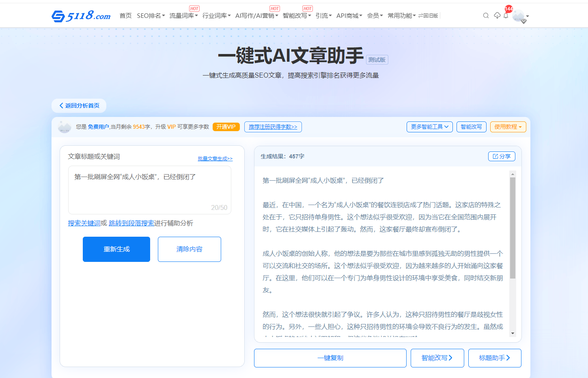Go to 首页 in the navigation bar
Screen dimensions: 588x378
point(125,16)
